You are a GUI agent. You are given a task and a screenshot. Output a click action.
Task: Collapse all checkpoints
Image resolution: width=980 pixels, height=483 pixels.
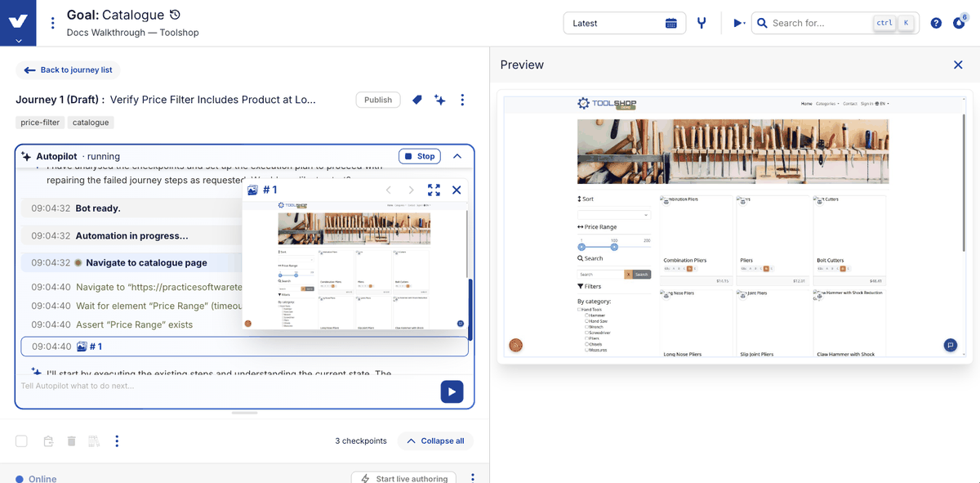pyautogui.click(x=434, y=441)
